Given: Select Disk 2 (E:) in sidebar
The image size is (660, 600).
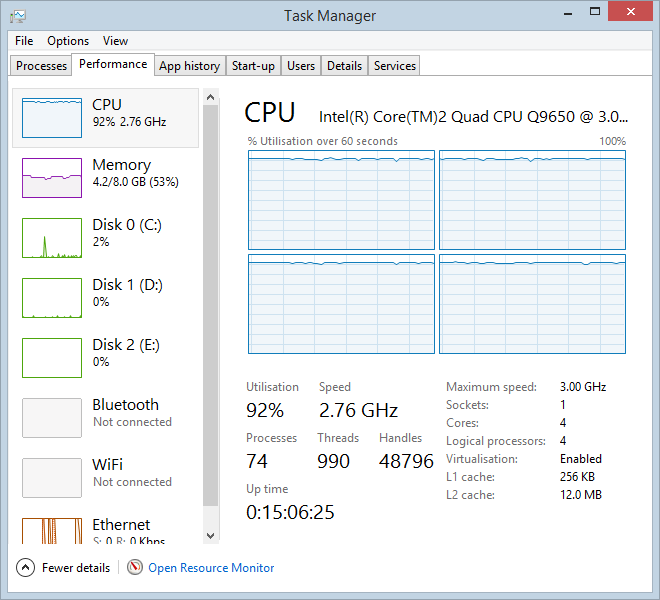Looking at the screenshot, I should click(52, 358).
